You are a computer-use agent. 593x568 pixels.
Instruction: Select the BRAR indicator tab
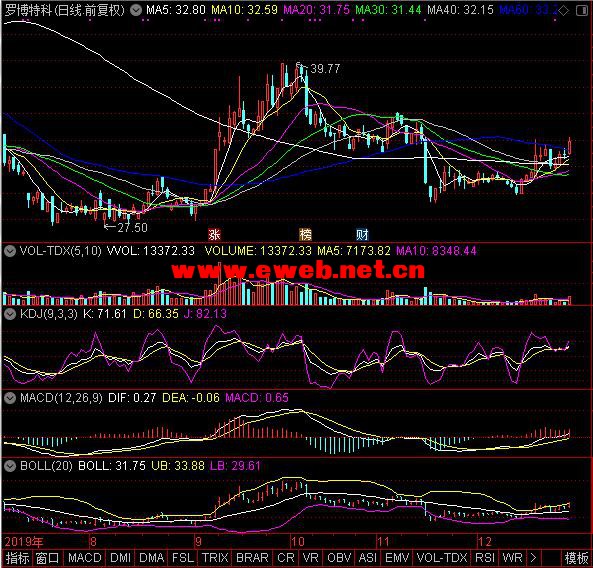(x=252, y=558)
